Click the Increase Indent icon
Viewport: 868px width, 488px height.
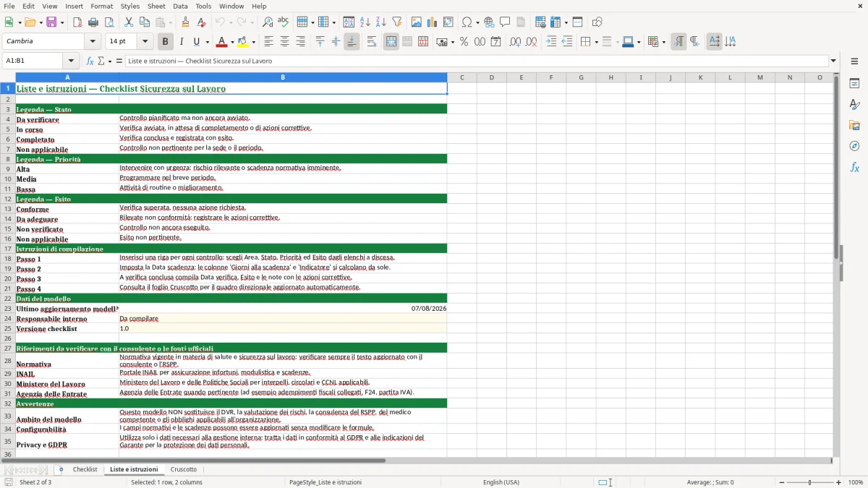tap(551, 42)
